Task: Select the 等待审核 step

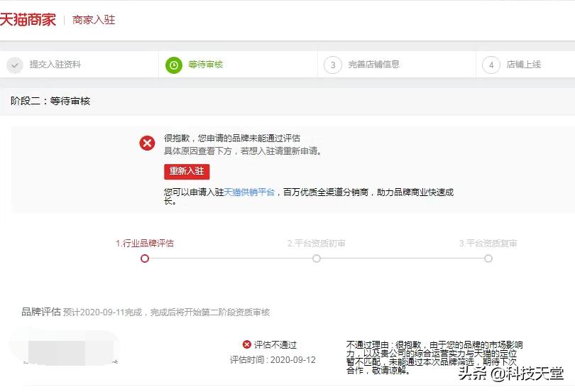Action: (206, 65)
